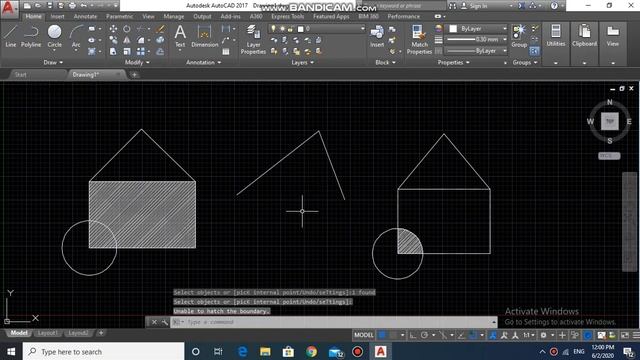Click the layer color swatch in Layers dropdown
The height and width of the screenshot is (360, 640).
coord(300,29)
